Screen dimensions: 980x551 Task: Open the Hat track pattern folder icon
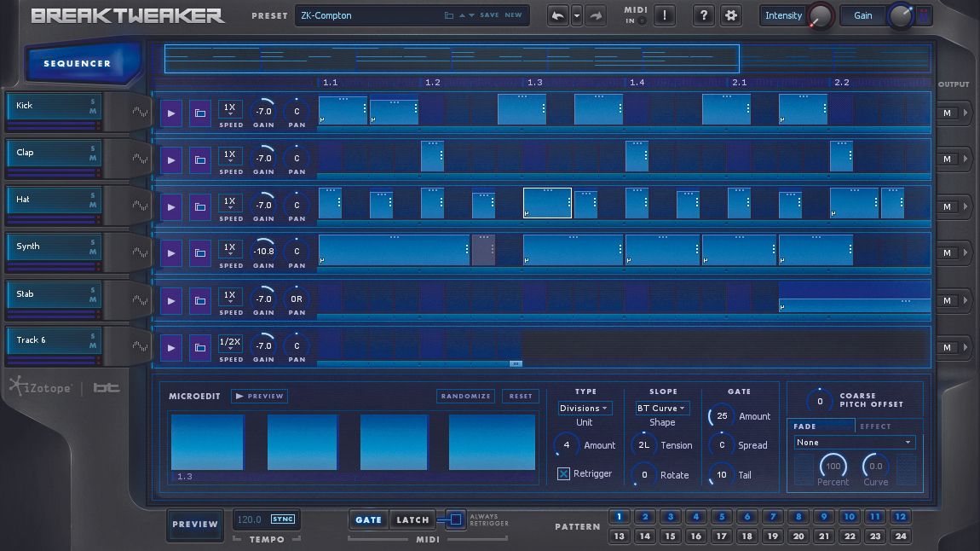pos(200,207)
